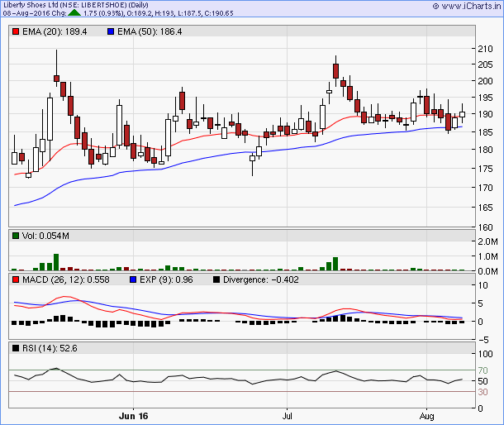
Task: Click the 205 price axis label
Action: 485,64
